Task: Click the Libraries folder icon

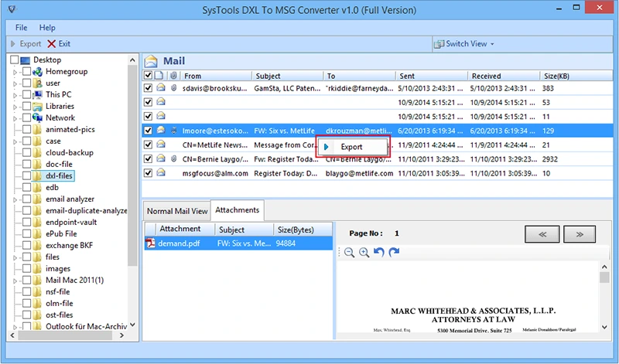Action: tap(37, 106)
